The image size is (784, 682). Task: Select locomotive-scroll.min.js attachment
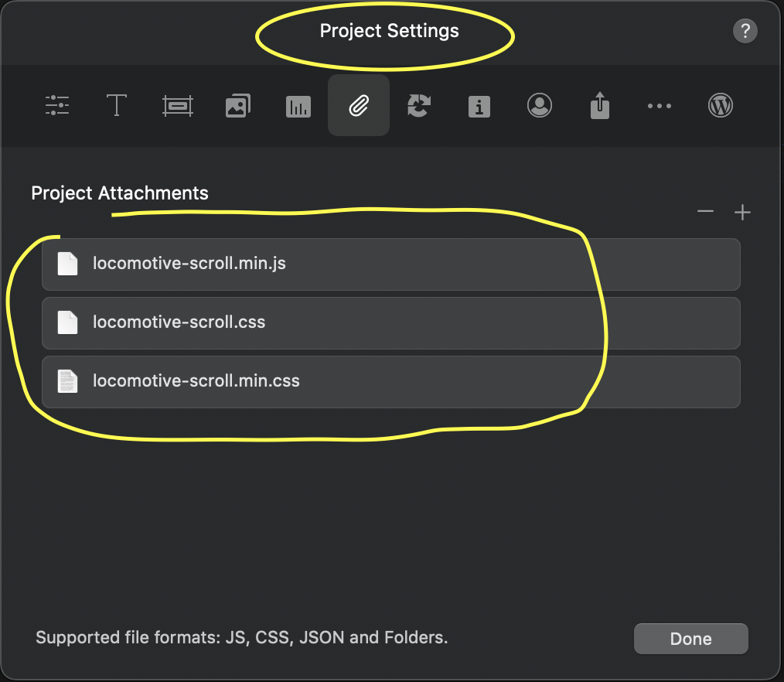coord(390,264)
